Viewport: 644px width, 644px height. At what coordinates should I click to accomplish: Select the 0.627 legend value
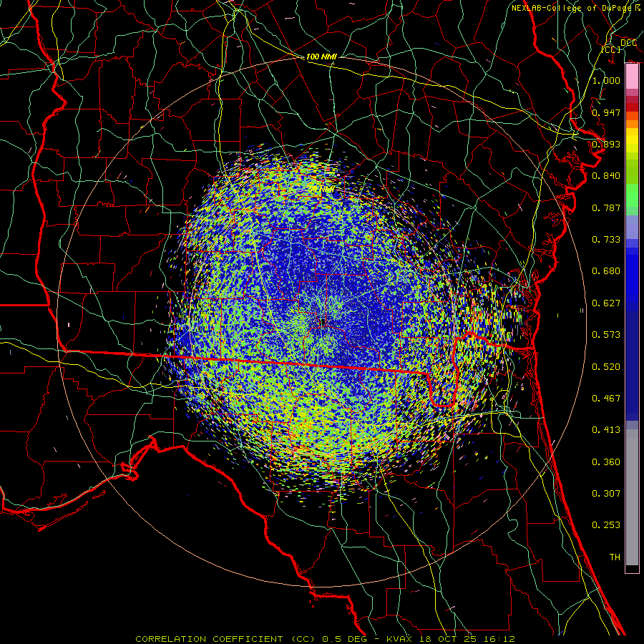606,303
